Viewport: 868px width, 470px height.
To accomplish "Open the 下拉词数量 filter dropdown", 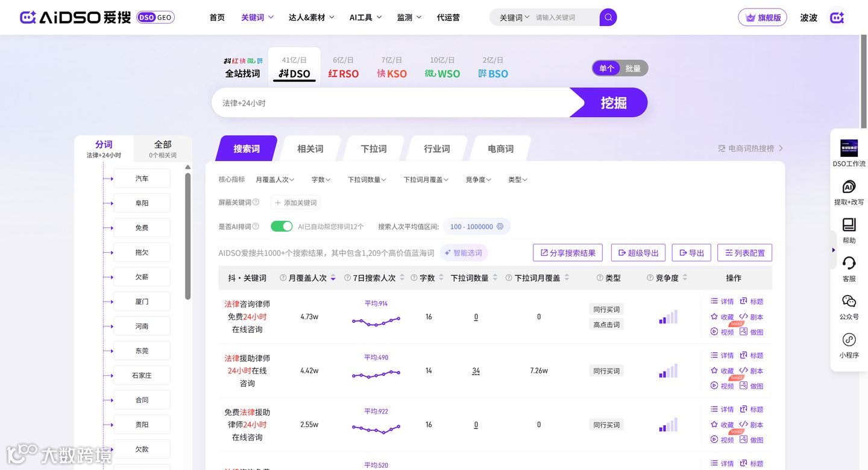I will [x=367, y=179].
